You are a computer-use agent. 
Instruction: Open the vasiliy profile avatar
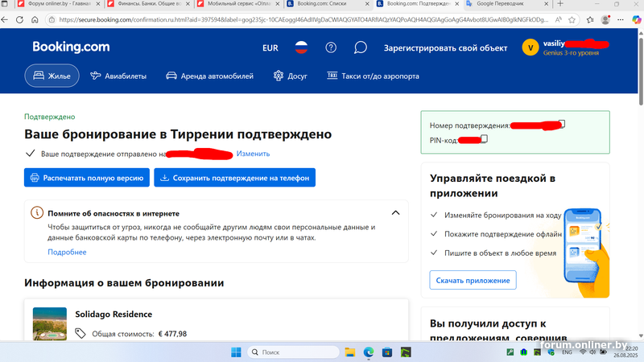530,47
